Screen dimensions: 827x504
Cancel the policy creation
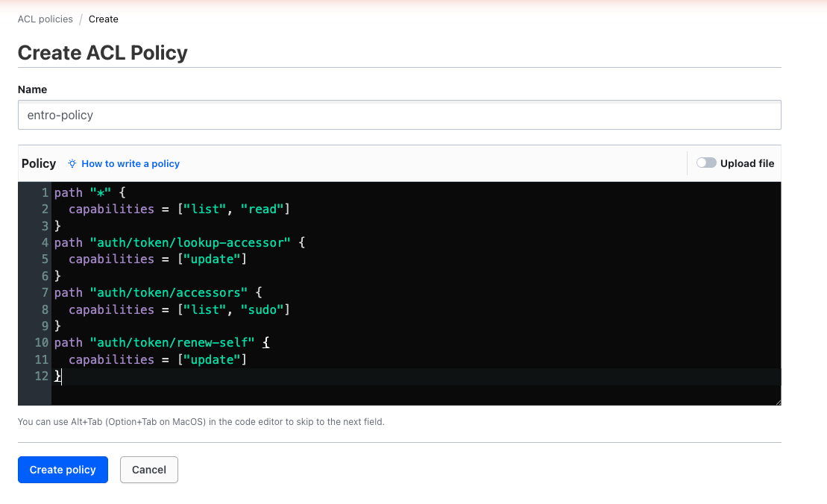tap(148, 470)
